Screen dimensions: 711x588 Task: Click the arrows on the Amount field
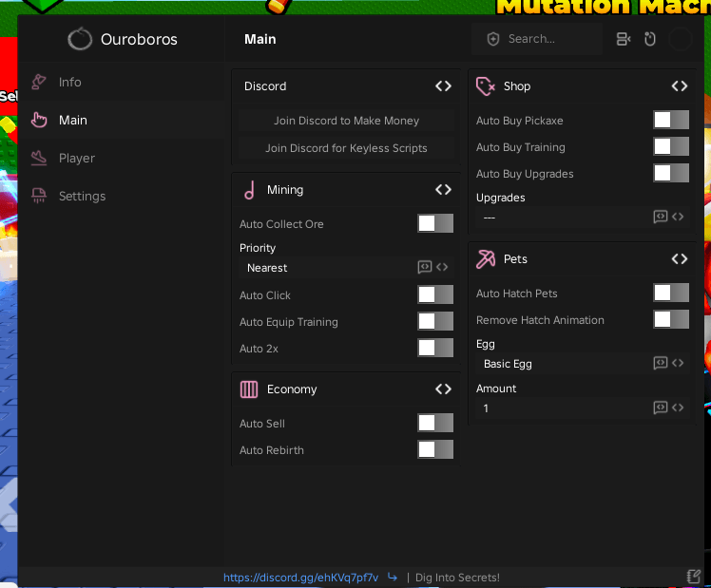coord(678,408)
